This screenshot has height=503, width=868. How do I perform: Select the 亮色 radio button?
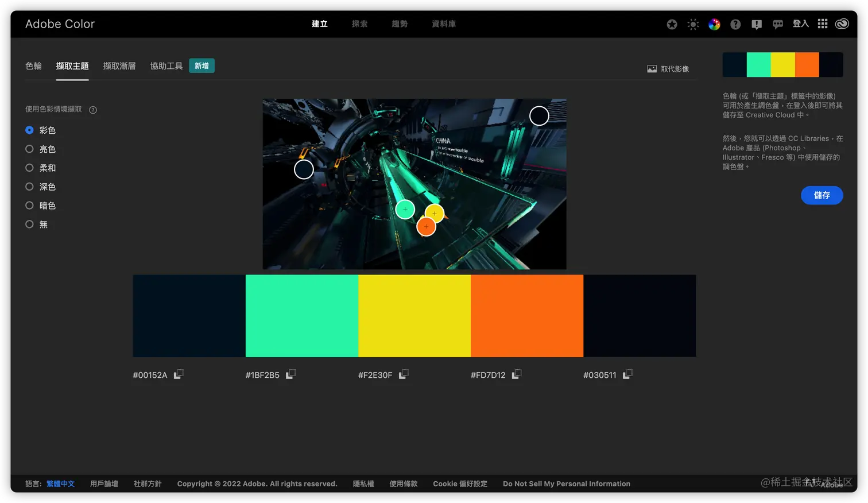point(29,149)
